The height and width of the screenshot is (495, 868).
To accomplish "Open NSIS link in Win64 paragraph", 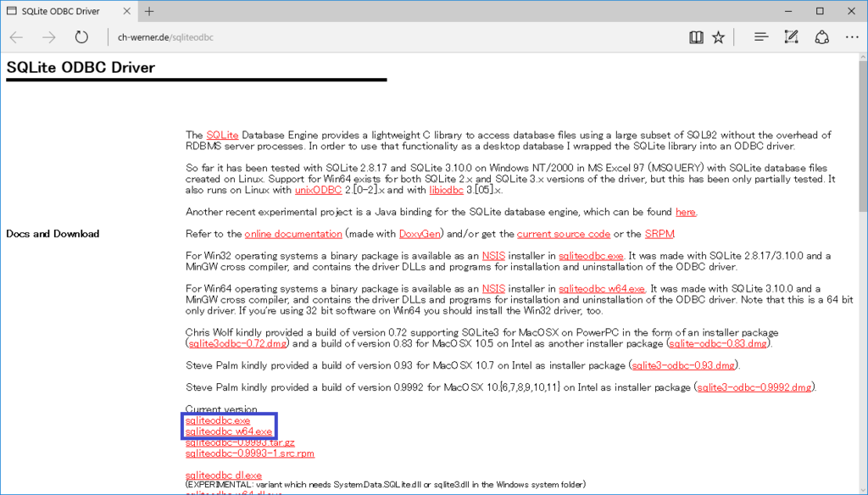I will coord(494,288).
